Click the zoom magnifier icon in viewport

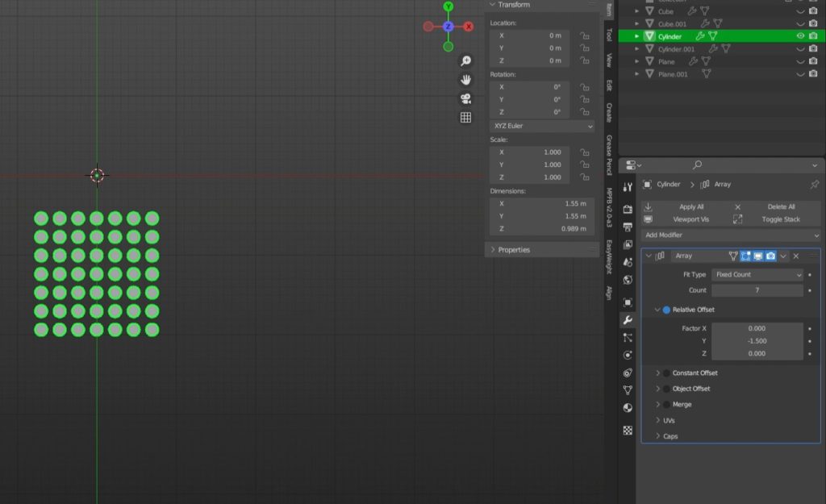tap(465, 61)
